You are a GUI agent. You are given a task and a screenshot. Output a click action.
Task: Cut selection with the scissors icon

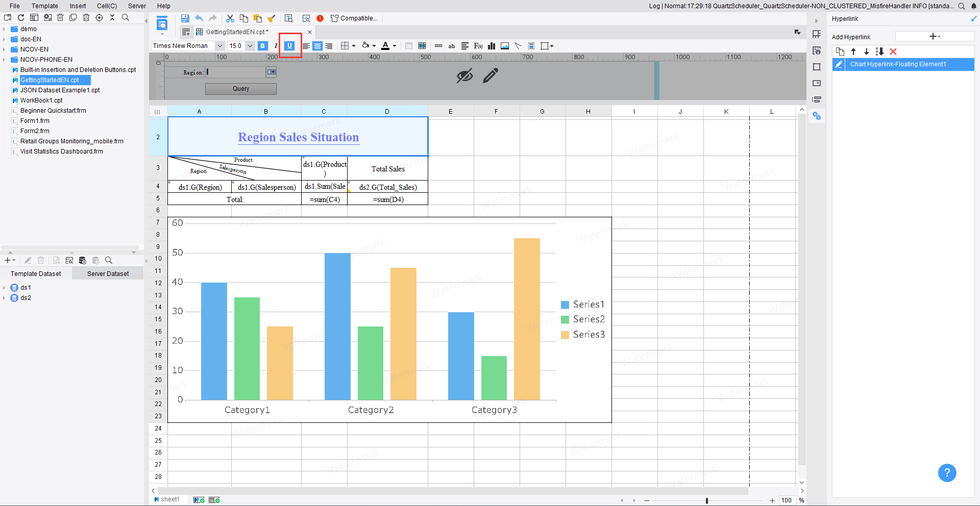pyautogui.click(x=230, y=18)
